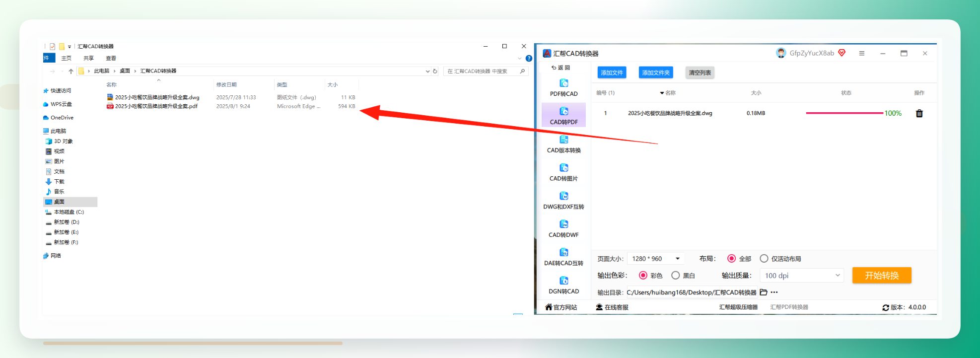Select the 2025小吃餐饮品牌战略升级全案.pdf file
The image size is (980, 358).
click(x=156, y=106)
